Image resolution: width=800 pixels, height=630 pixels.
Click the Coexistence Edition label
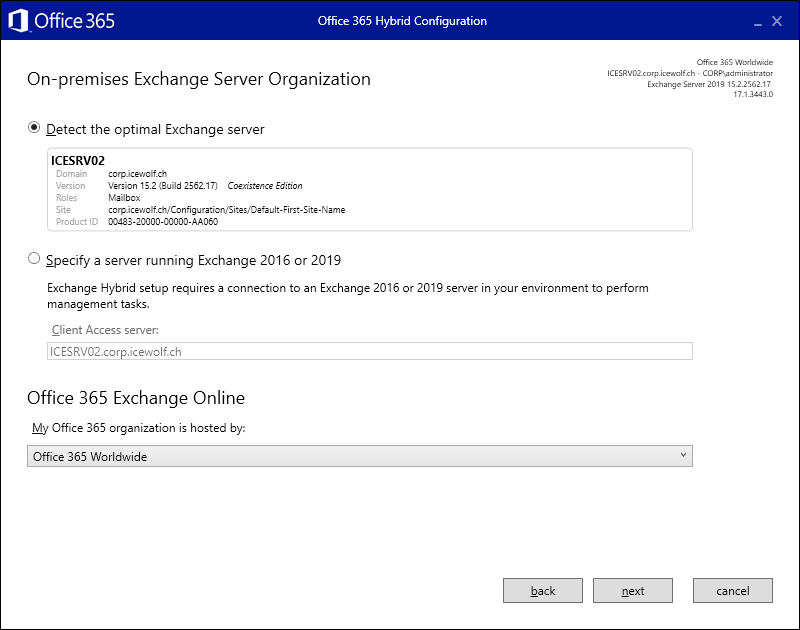[x=265, y=186]
